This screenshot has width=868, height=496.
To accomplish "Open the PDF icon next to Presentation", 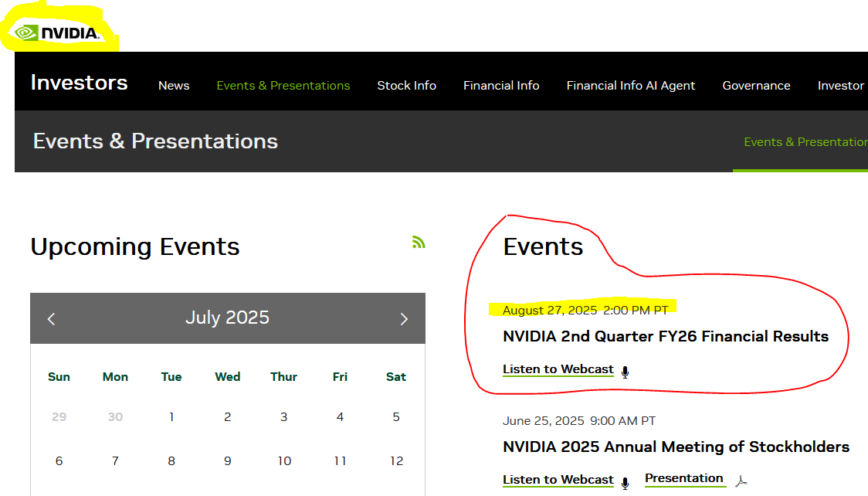I will (741, 481).
